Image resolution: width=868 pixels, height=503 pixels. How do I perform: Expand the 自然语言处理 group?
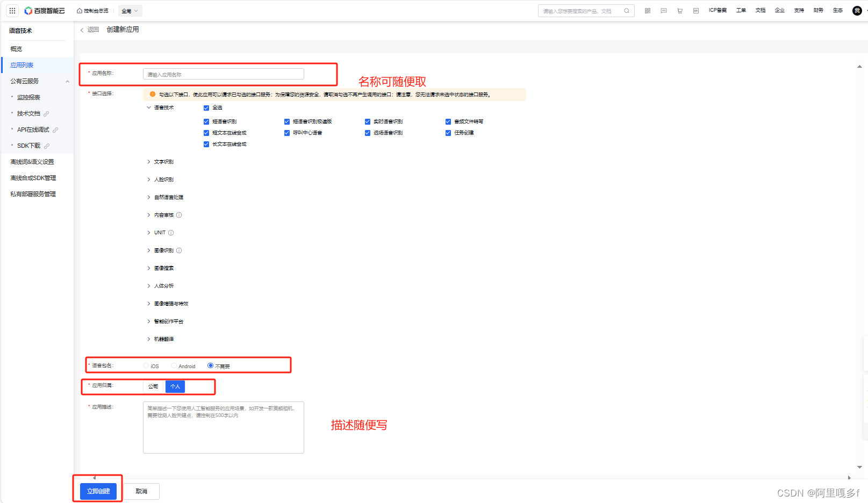(x=149, y=197)
